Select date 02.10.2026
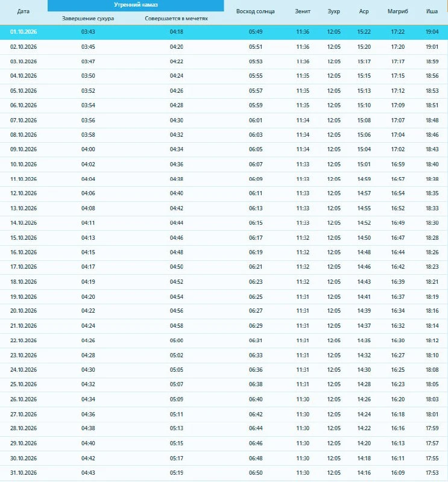 [x=24, y=47]
